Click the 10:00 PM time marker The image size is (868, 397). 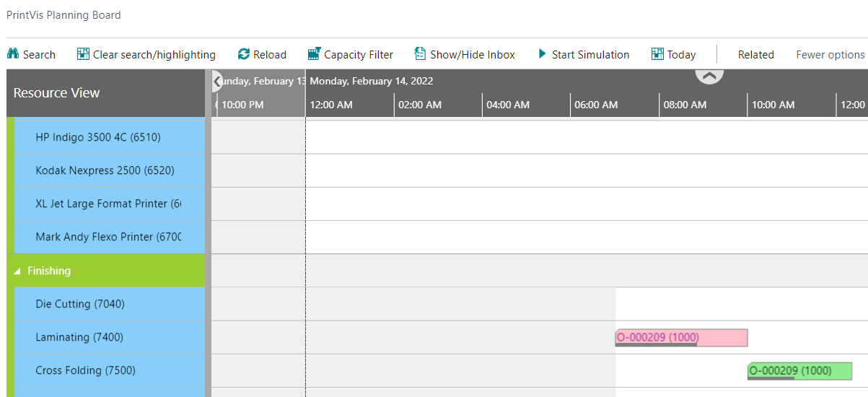click(242, 105)
